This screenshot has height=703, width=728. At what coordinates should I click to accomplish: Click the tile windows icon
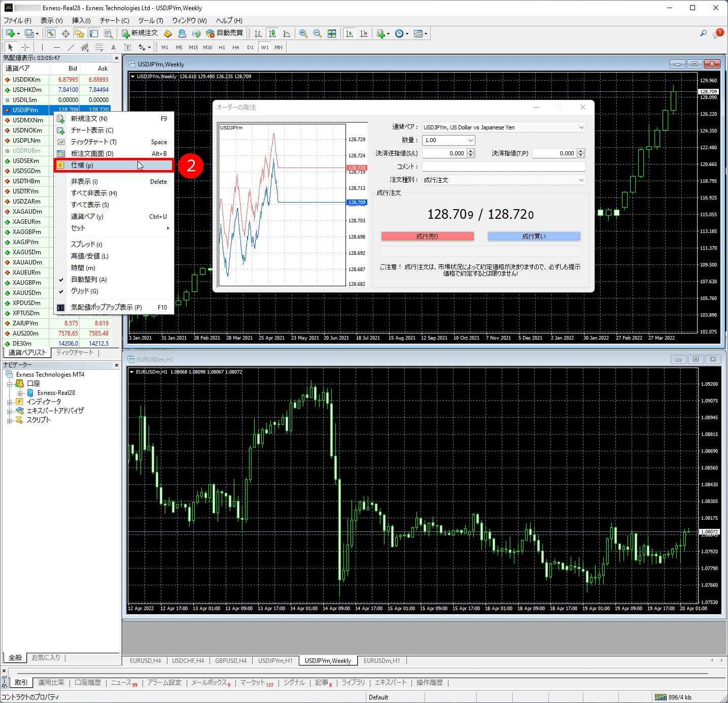click(x=332, y=34)
